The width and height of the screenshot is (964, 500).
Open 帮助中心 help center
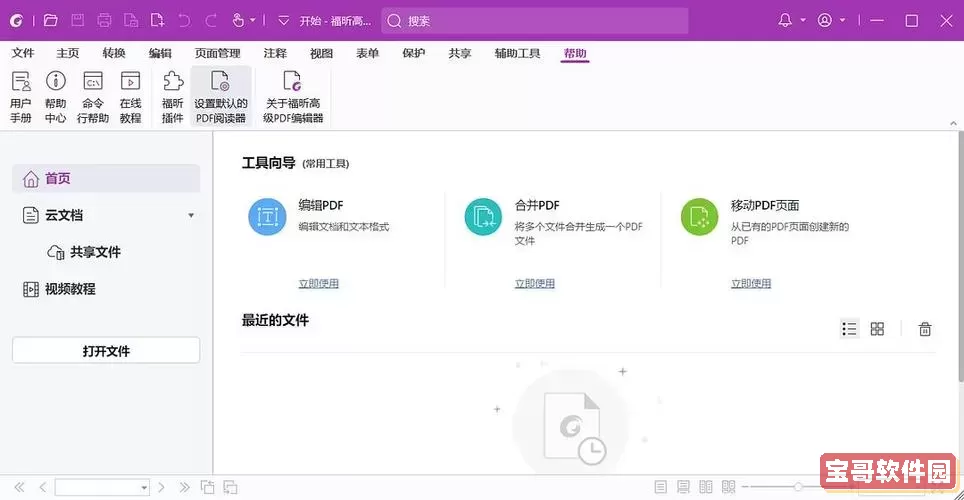(x=55, y=97)
